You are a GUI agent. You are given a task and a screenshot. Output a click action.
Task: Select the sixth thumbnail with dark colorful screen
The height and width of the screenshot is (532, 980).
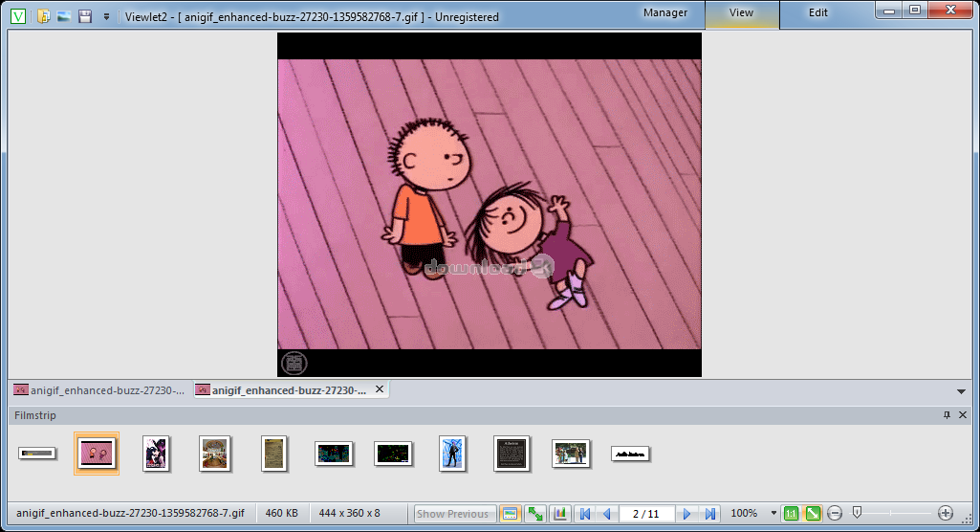click(334, 454)
